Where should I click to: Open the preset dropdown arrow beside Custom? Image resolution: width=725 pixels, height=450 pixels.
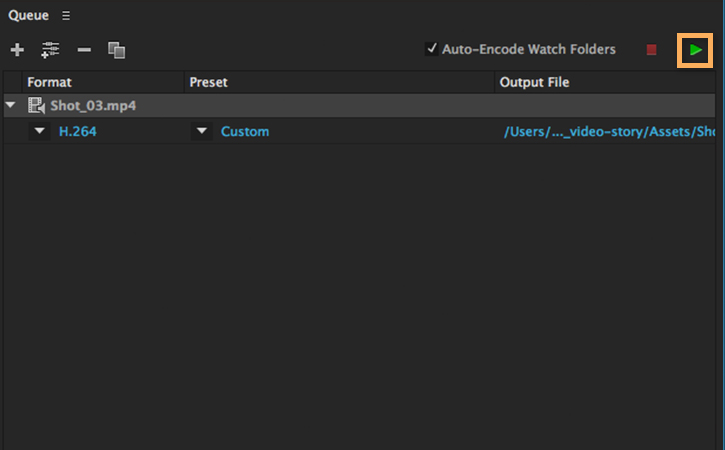(x=202, y=131)
